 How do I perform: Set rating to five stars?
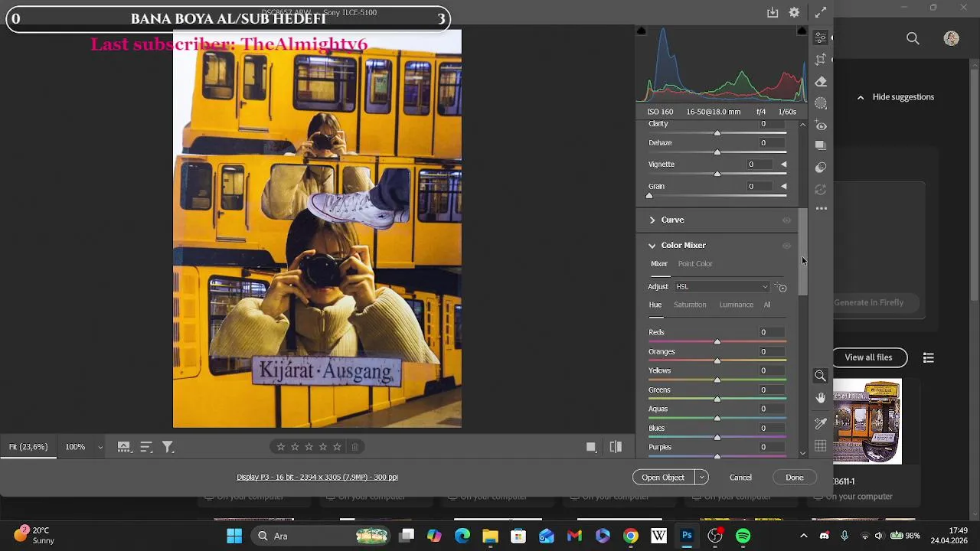pos(337,447)
